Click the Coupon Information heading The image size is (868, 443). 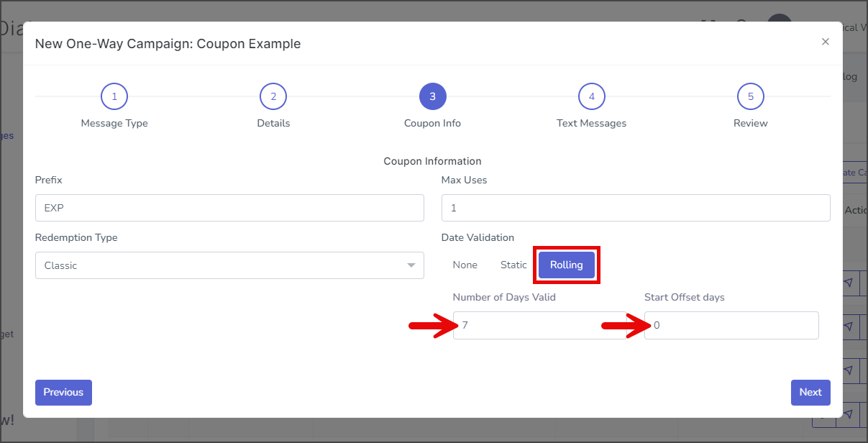point(433,161)
